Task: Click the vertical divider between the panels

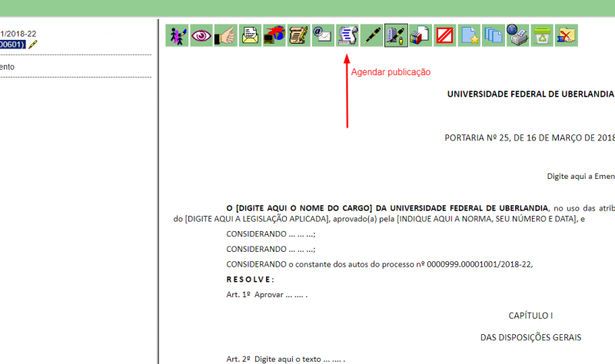Action: point(158,192)
